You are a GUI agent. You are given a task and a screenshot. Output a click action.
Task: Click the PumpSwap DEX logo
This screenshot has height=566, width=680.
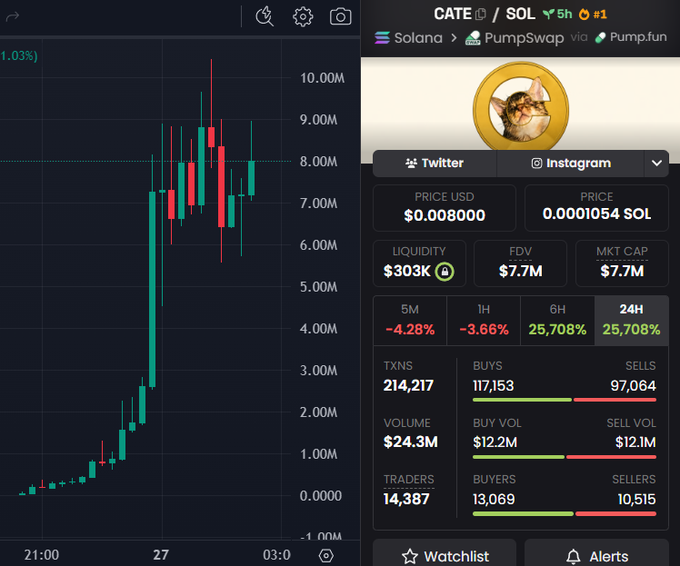pyautogui.click(x=473, y=38)
